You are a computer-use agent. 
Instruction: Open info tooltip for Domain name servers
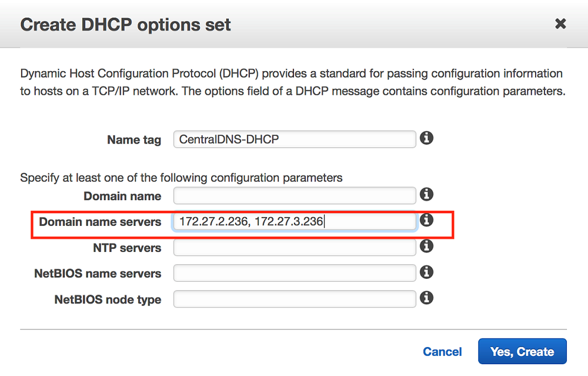tap(427, 220)
